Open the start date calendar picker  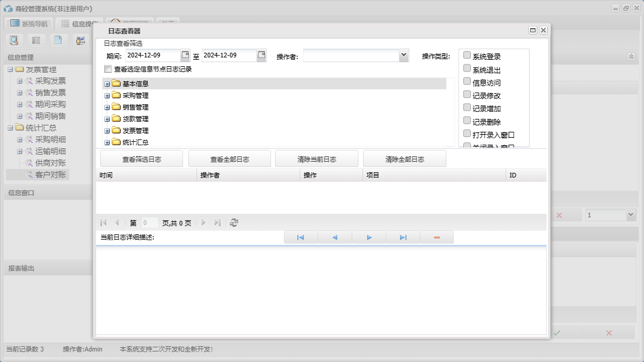pos(185,55)
